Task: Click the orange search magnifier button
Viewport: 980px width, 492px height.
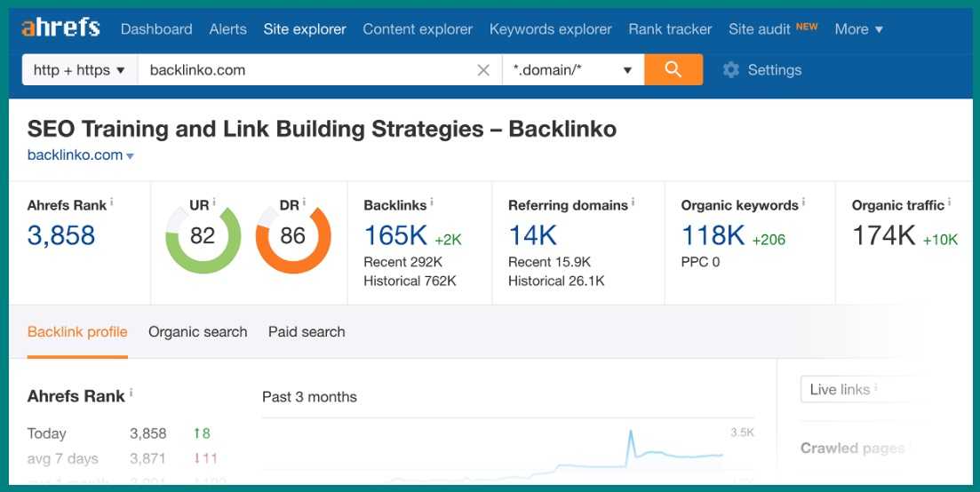Action: click(673, 70)
